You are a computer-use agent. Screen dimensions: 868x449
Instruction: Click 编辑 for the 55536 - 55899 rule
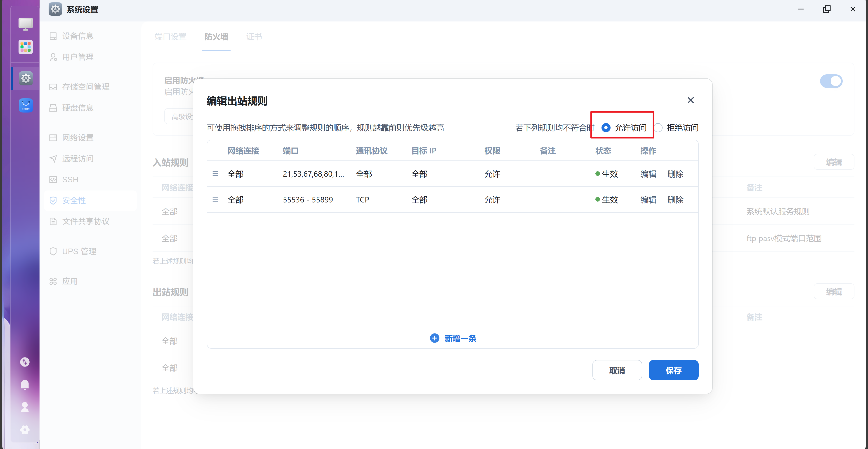(x=648, y=200)
